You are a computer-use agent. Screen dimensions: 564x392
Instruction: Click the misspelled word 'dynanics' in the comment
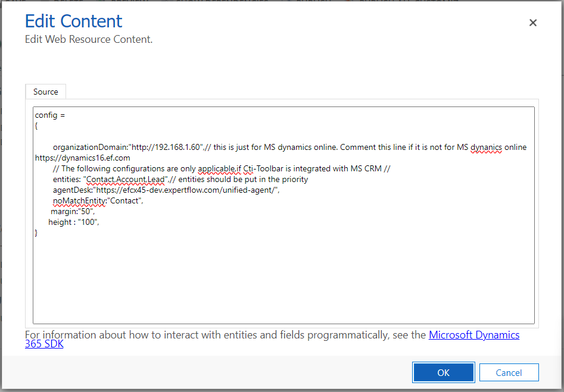tap(486, 147)
